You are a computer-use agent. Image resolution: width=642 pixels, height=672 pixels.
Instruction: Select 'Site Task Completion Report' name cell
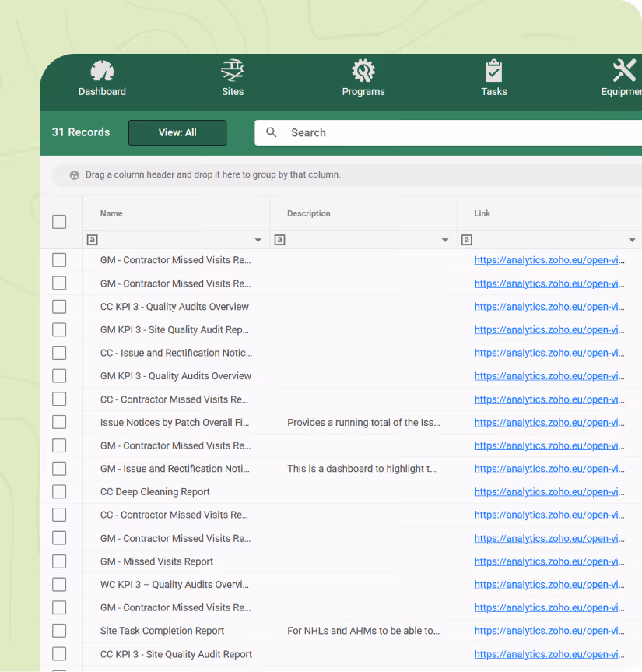(x=162, y=631)
